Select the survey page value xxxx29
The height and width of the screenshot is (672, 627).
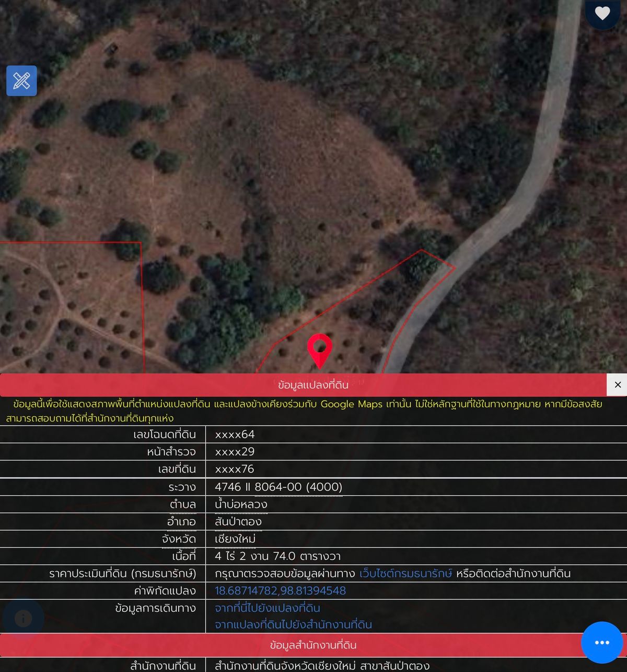[x=235, y=451]
